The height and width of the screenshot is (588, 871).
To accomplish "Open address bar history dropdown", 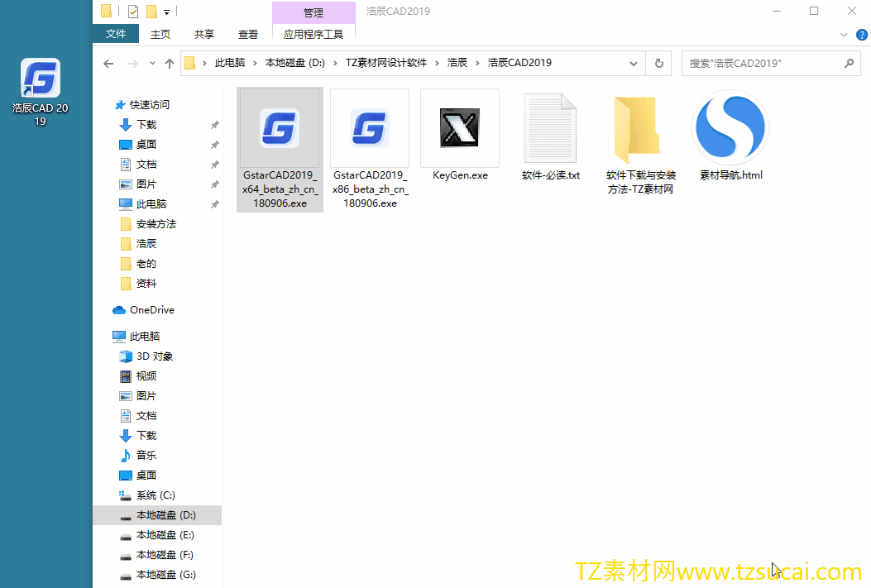I will (634, 64).
